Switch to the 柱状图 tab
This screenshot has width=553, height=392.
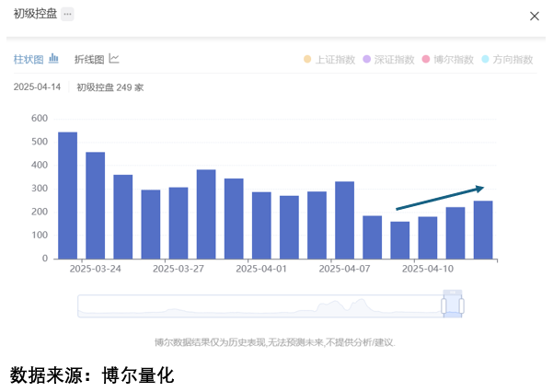tap(29, 59)
